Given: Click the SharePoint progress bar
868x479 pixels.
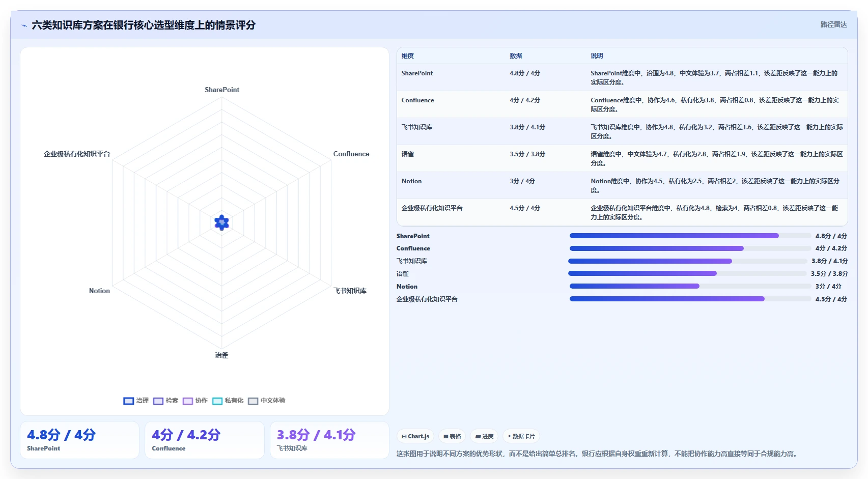Looking at the screenshot, I should pyautogui.click(x=690, y=236).
